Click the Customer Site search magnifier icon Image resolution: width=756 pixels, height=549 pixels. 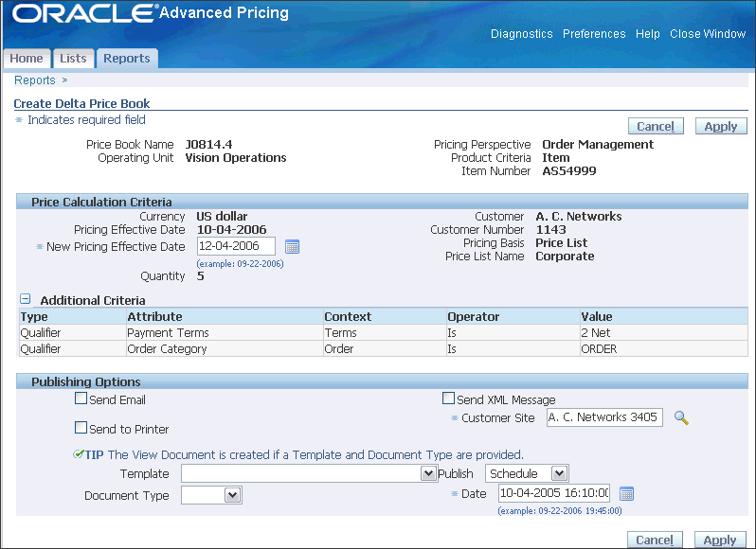(681, 417)
